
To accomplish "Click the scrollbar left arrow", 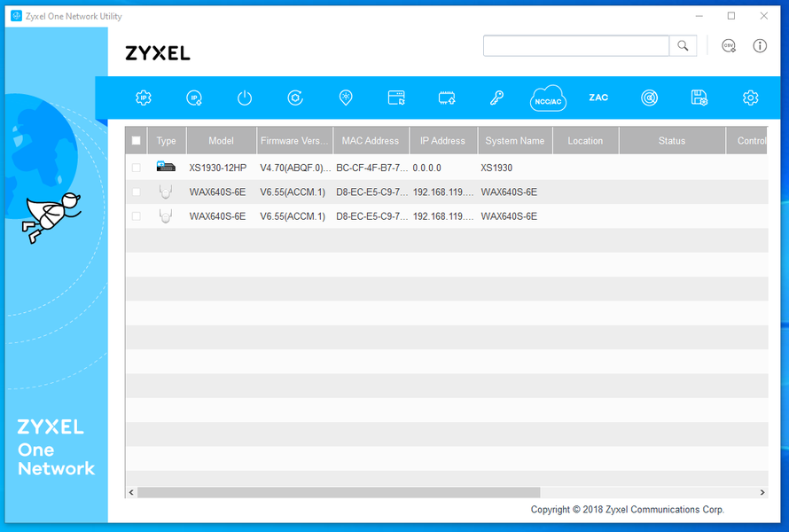I will pos(131,492).
